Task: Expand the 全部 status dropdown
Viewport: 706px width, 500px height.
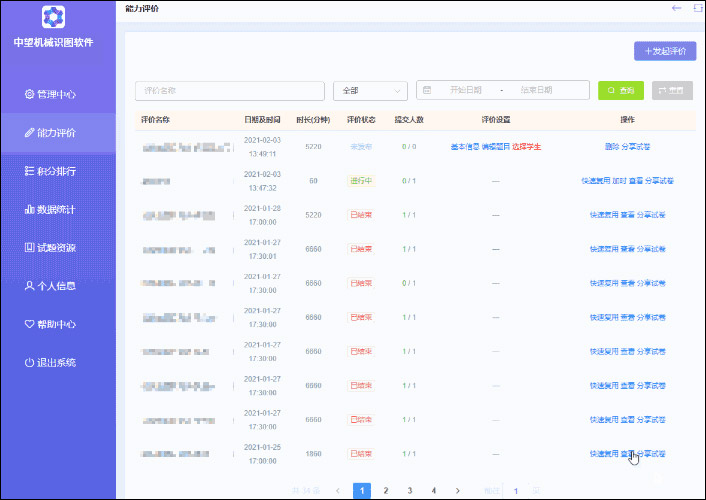Action: 370,91
